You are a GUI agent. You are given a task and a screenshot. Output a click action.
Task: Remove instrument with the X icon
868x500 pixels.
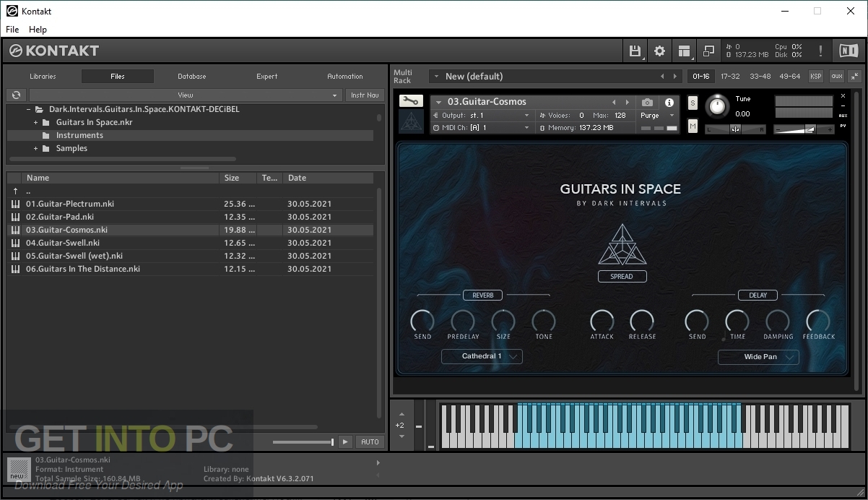coord(843,96)
